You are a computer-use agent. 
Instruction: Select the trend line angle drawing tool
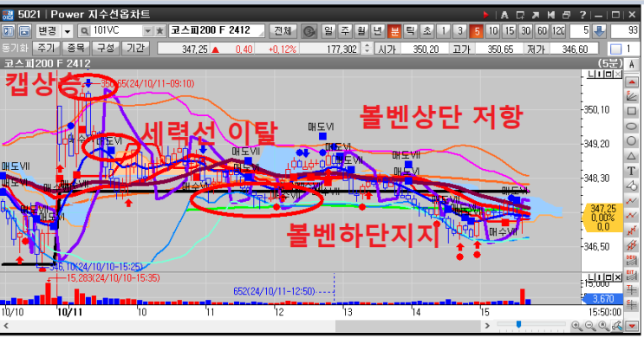(x=631, y=96)
